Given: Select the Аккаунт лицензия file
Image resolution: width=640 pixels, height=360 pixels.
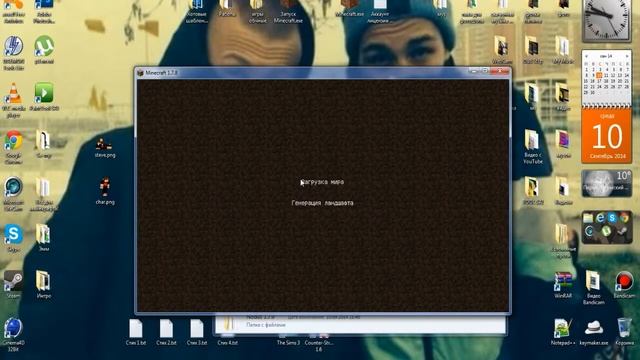Looking at the screenshot, I should point(380,11).
